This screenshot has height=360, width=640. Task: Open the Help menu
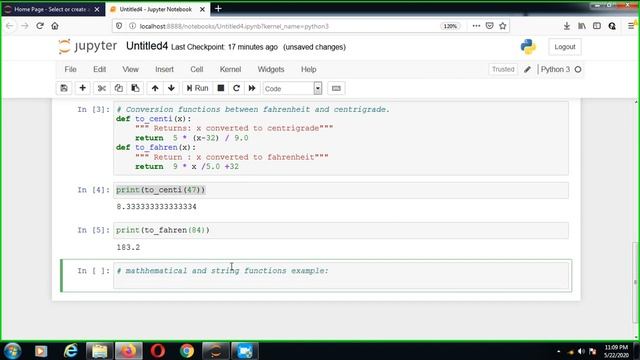click(309, 69)
